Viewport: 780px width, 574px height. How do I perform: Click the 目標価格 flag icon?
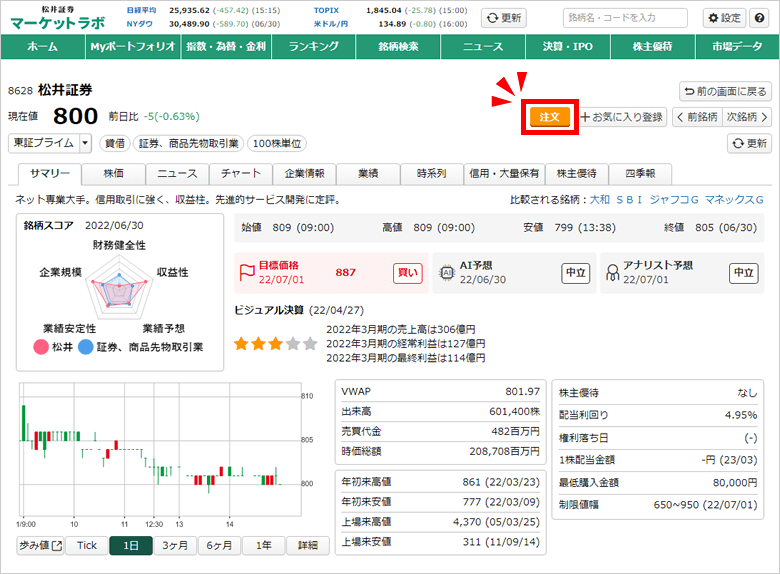[x=247, y=273]
